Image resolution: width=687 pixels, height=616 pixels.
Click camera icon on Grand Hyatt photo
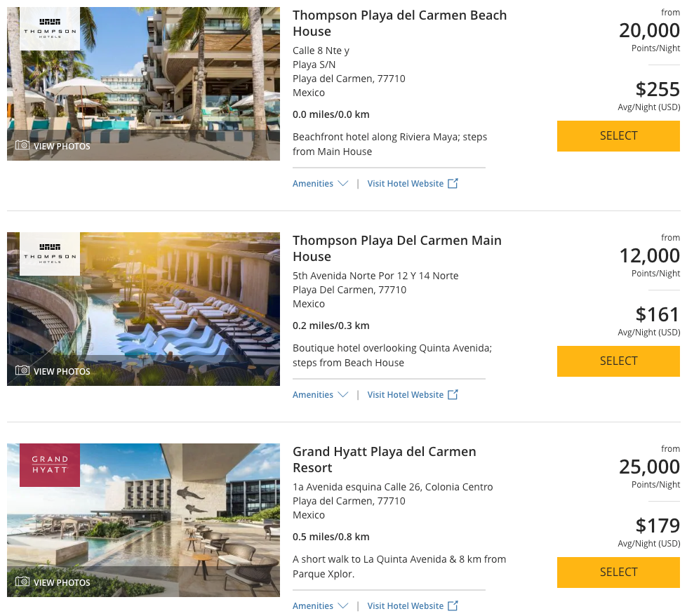[22, 582]
